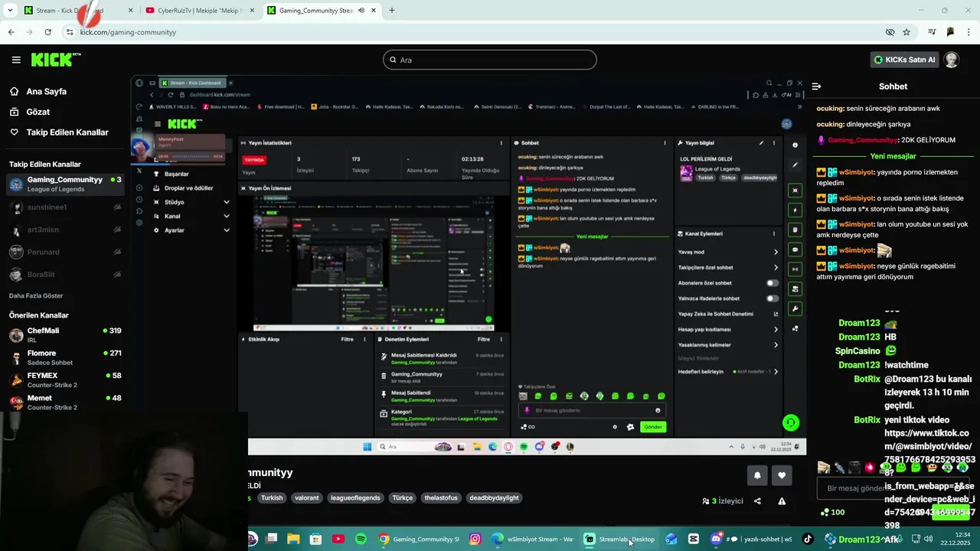Open Gözat in the sidebar
980x551 pixels.
coord(38,112)
